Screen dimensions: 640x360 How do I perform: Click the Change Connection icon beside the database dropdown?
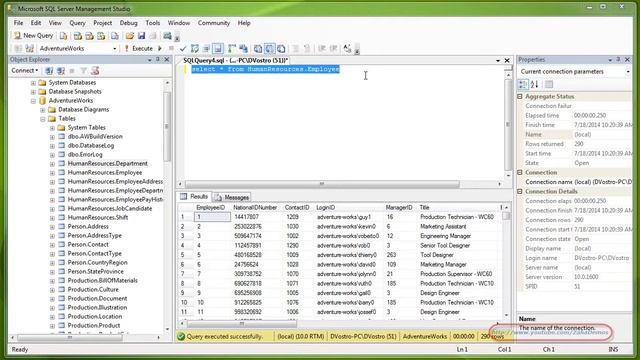(29, 49)
